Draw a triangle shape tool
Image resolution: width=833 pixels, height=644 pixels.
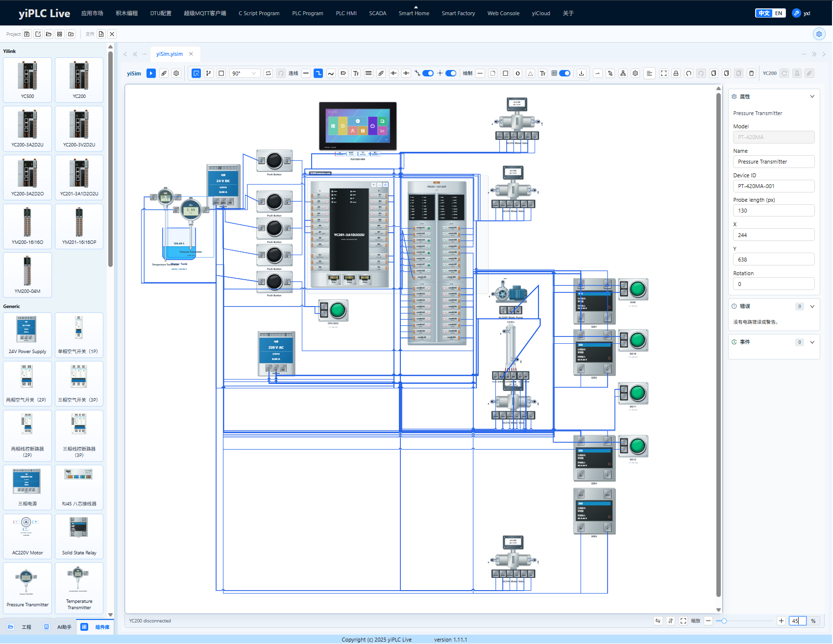tap(530, 73)
